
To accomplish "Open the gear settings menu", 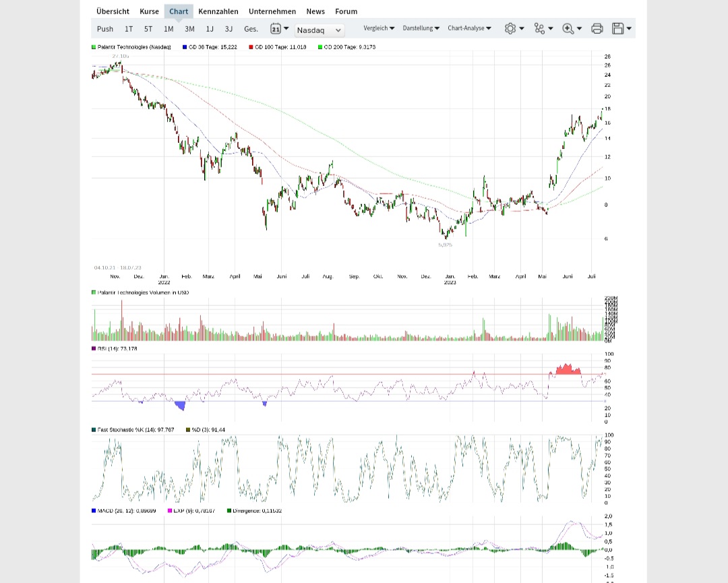I will coord(510,29).
